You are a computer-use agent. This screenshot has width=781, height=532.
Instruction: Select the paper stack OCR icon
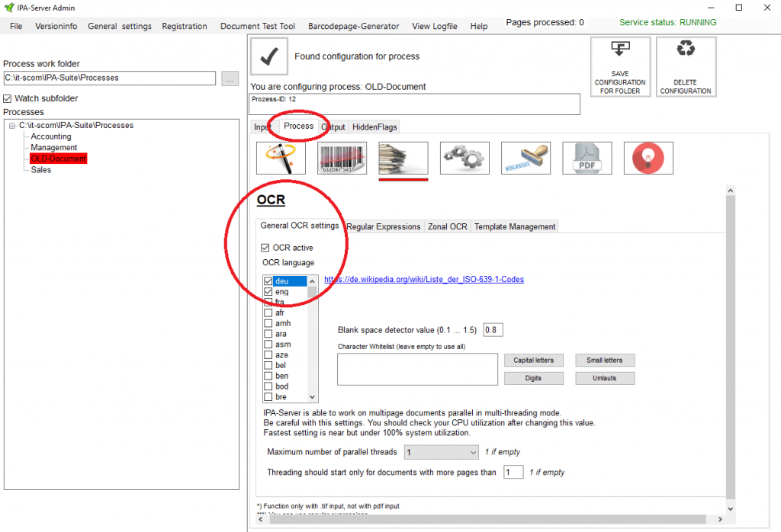click(x=403, y=158)
